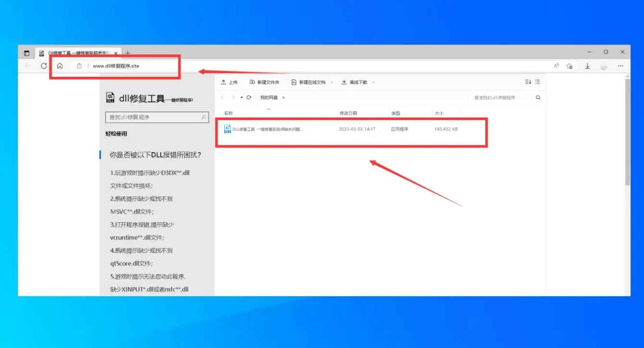The width and height of the screenshot is (644, 348).
Task: Click the 离线下载 offline download button
Action: [354, 82]
